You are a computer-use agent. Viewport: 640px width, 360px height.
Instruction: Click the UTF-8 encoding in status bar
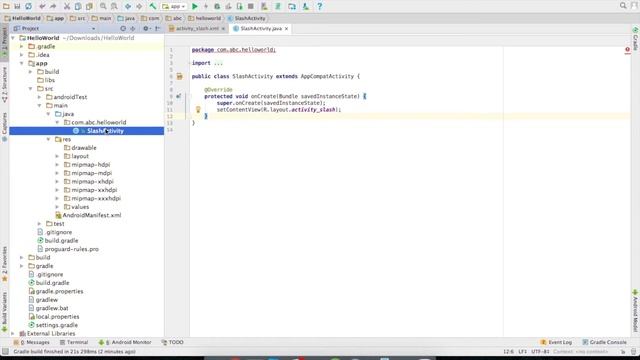tap(540, 351)
